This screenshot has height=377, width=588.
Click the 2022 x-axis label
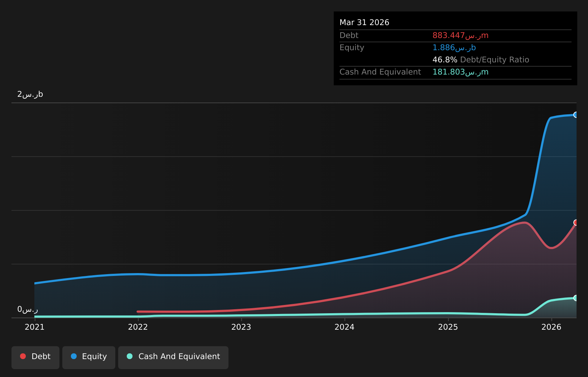point(138,327)
